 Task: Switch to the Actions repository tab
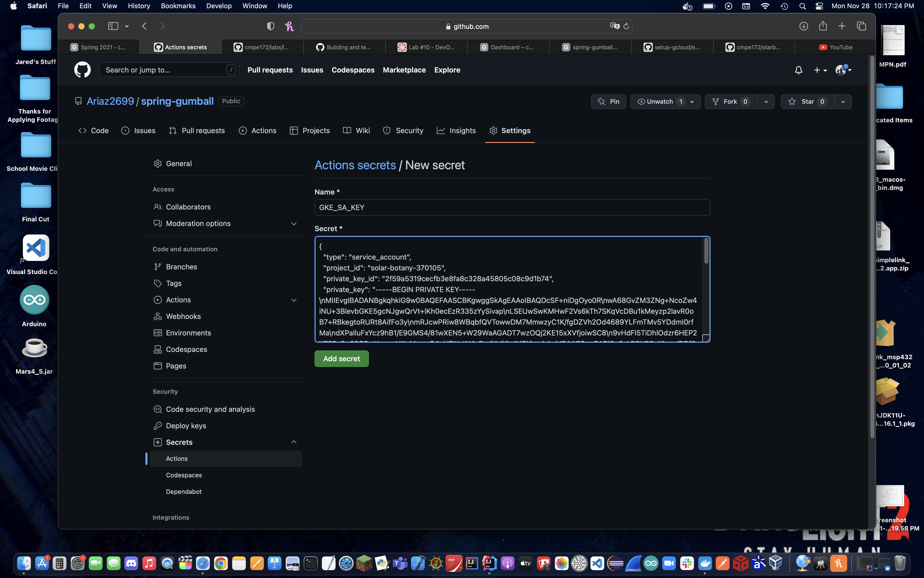257,131
